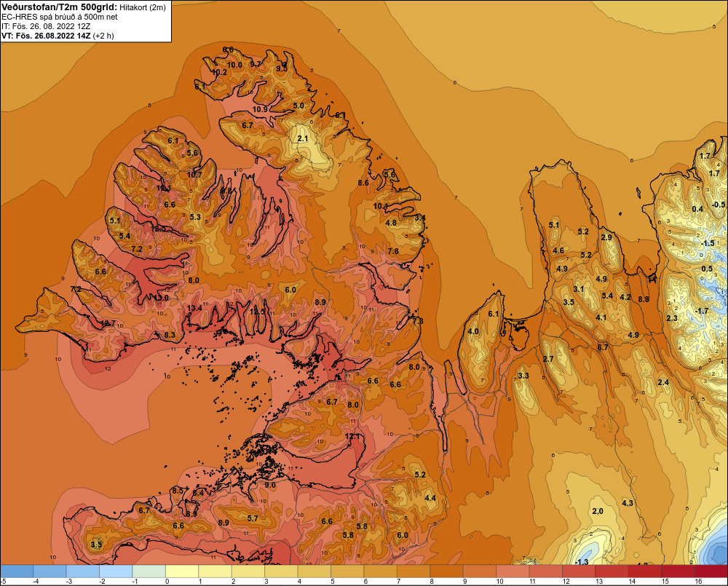Select the legend swatch between -5 and -4
The height and width of the screenshot is (586, 728).
[17, 571]
